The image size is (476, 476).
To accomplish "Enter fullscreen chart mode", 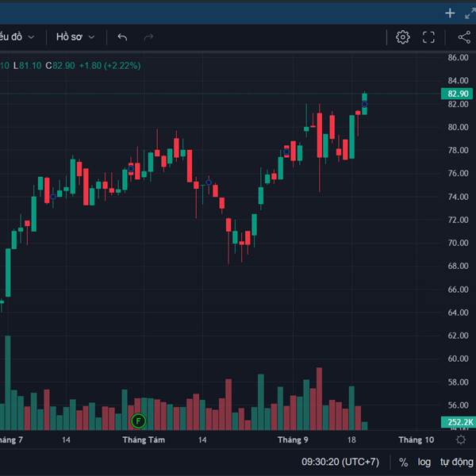I will 428,37.
